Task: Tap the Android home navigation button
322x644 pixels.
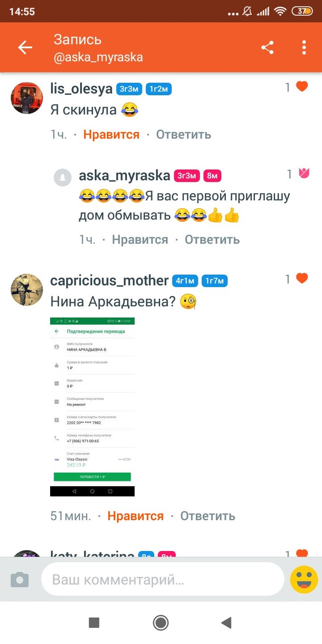Action: coord(161,623)
